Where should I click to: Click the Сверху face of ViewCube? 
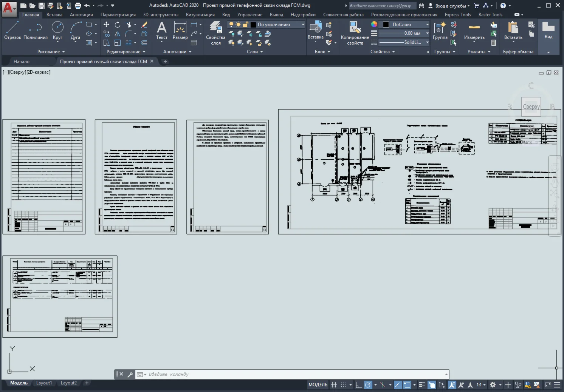pos(531,107)
